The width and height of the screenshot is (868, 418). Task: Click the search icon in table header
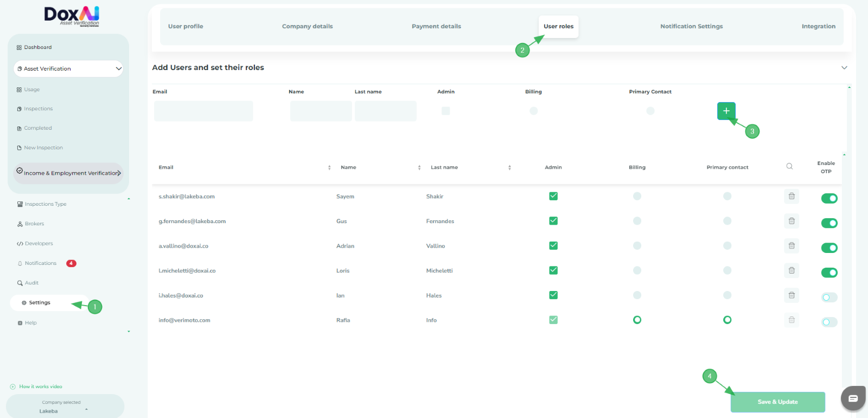click(x=789, y=167)
